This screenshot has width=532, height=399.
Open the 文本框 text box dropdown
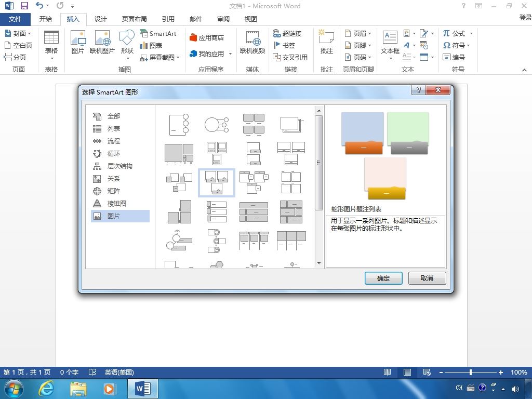390,45
